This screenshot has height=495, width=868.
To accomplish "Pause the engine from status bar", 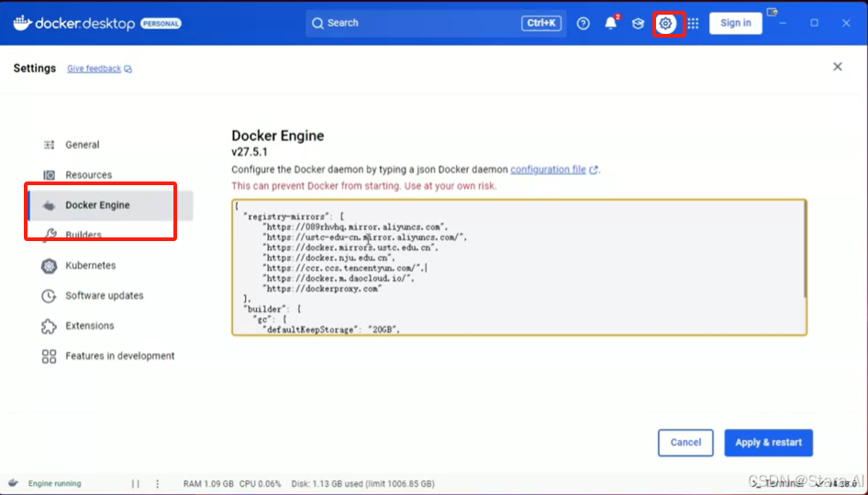I will pos(135,483).
